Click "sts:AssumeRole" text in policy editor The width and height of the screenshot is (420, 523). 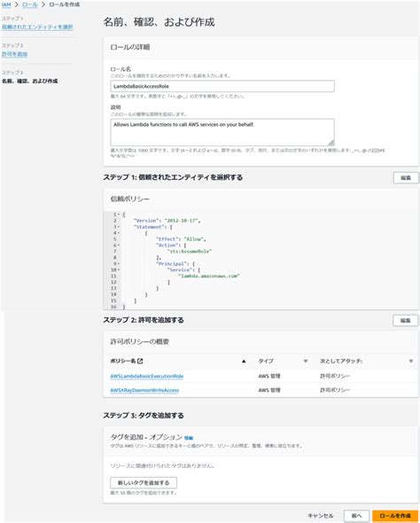(x=190, y=252)
